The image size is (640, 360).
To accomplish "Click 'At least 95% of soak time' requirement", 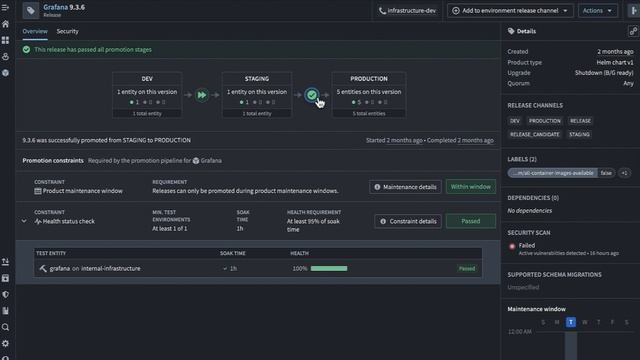I will pos(313,225).
